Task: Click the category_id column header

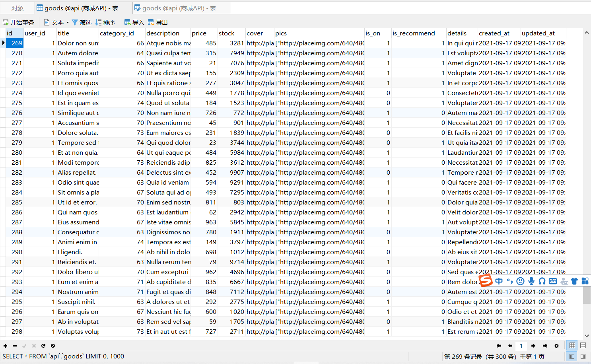Action: point(122,33)
